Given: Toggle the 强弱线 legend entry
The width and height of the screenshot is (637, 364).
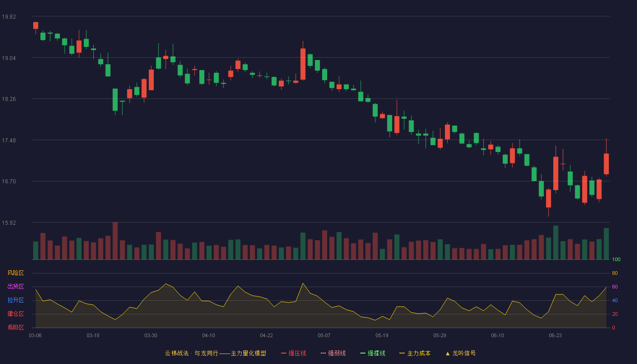Looking at the screenshot, I should 333,353.
